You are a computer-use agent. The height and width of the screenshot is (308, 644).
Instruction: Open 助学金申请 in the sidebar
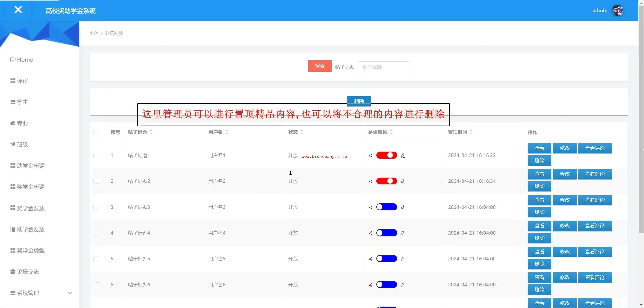(x=30, y=166)
